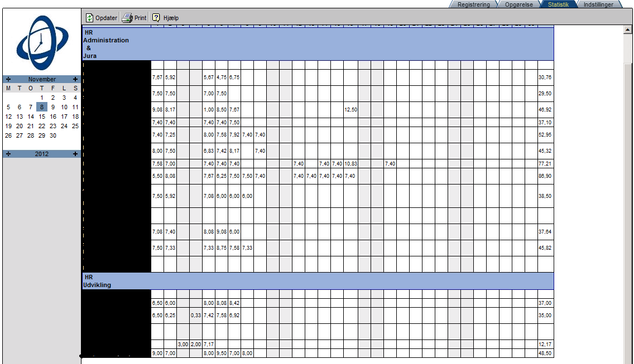Image resolution: width=634 pixels, height=364 pixels.
Task: Increase the year from 2012
Action: tap(75, 154)
